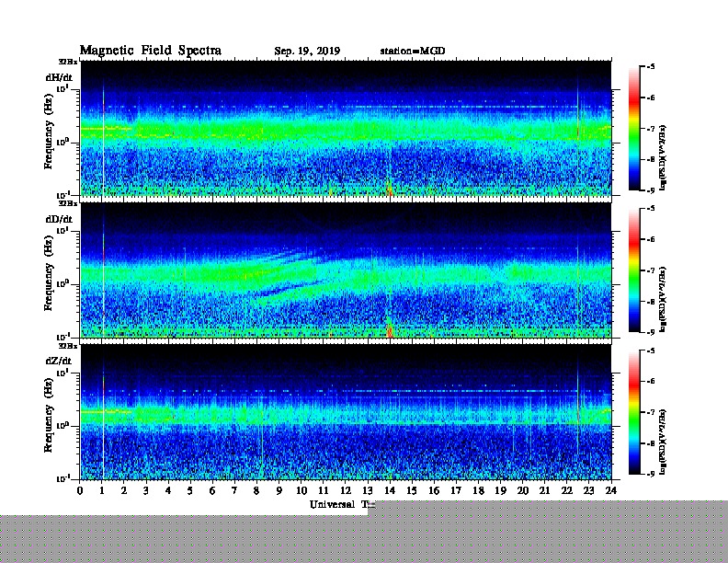Click hour tick label 1 on time axis
This screenshot has width=728, height=563.
[x=102, y=490]
